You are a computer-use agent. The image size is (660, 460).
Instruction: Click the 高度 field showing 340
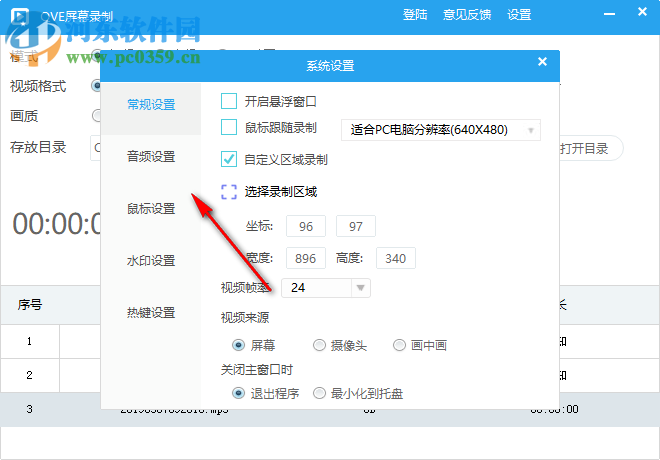point(396,258)
